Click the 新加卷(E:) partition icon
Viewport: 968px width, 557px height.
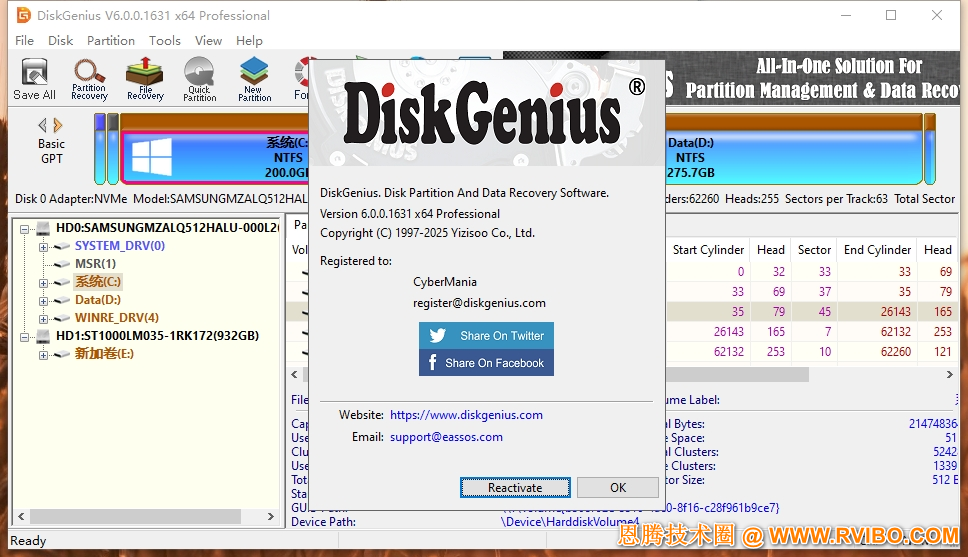click(x=62, y=354)
